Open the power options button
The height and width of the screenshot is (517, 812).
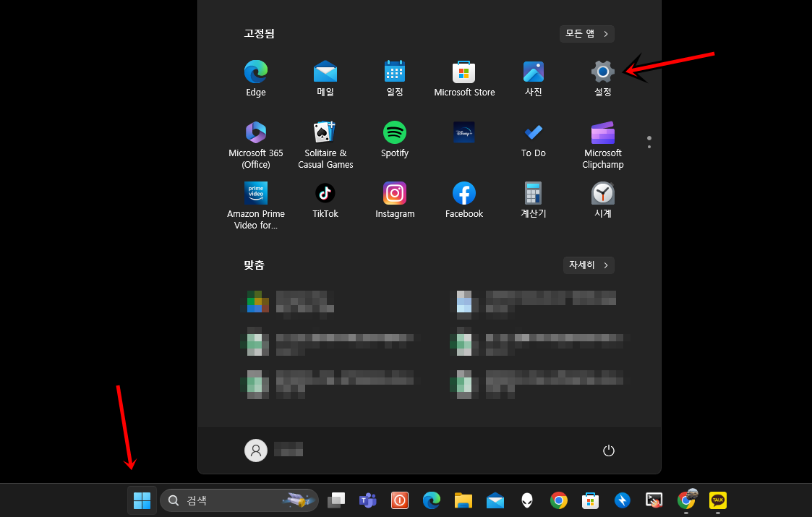pos(609,450)
